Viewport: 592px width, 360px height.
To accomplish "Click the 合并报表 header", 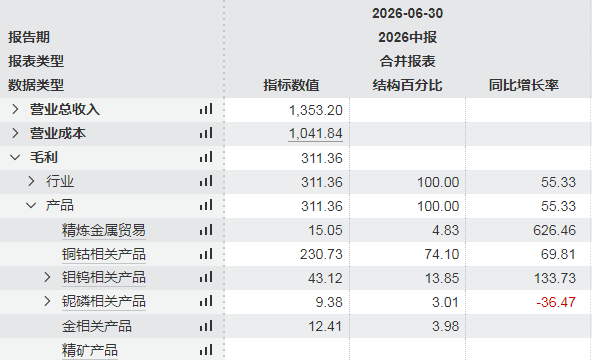I will (x=407, y=61).
